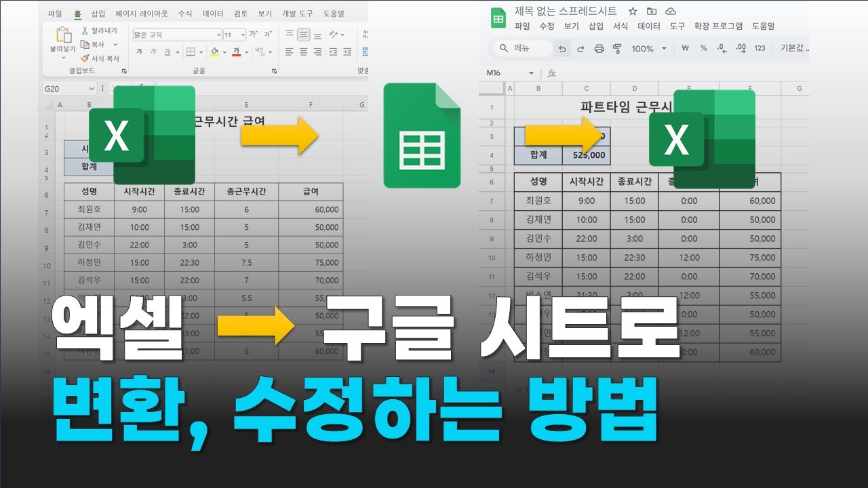Screen dimensions: 868x488
Task: Click the decrease decimal places button
Action: tap(721, 48)
